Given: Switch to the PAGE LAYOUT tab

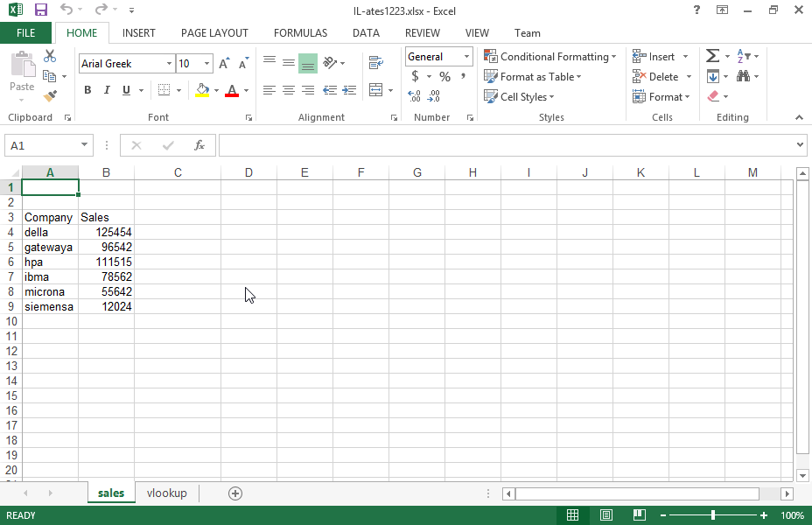Looking at the screenshot, I should [x=214, y=33].
